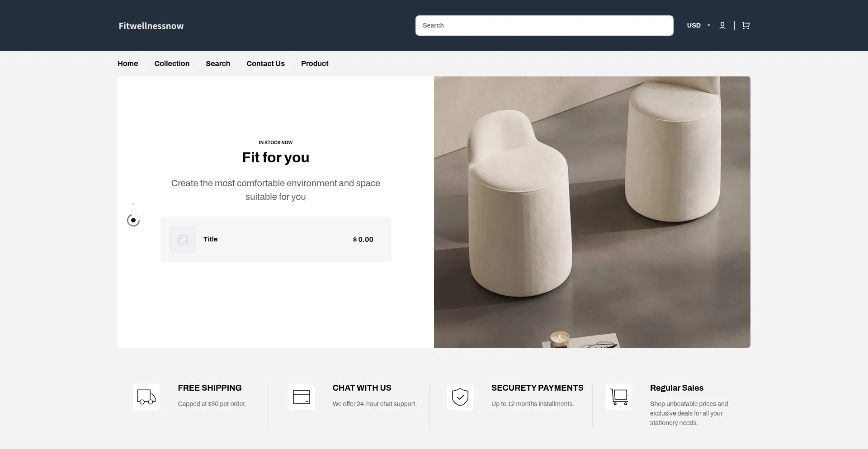Expand the USD currency dropdown
Image resolution: width=868 pixels, height=449 pixels.
point(698,25)
